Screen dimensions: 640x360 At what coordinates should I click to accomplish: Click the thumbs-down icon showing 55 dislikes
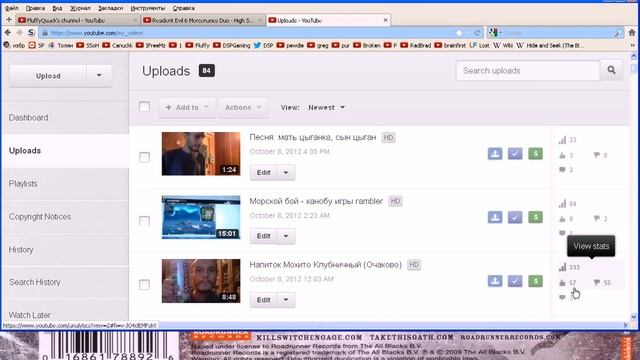click(597, 282)
